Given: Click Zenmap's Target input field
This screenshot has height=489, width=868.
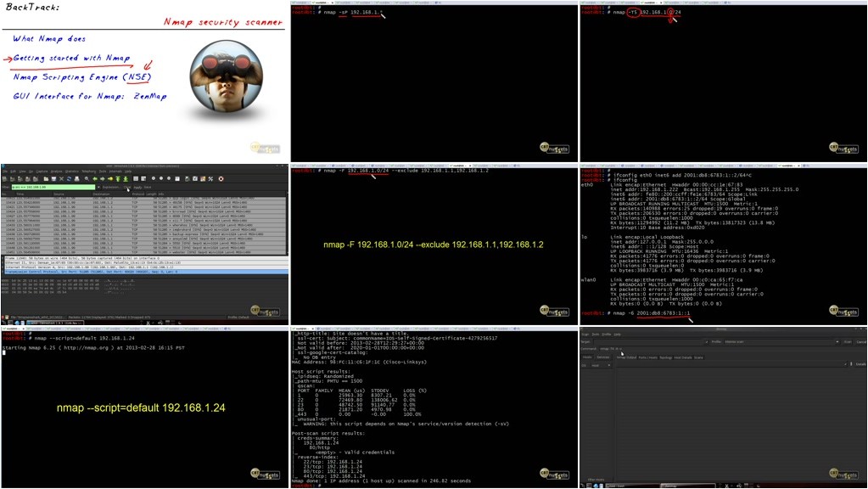Looking at the screenshot, I should coord(649,341).
